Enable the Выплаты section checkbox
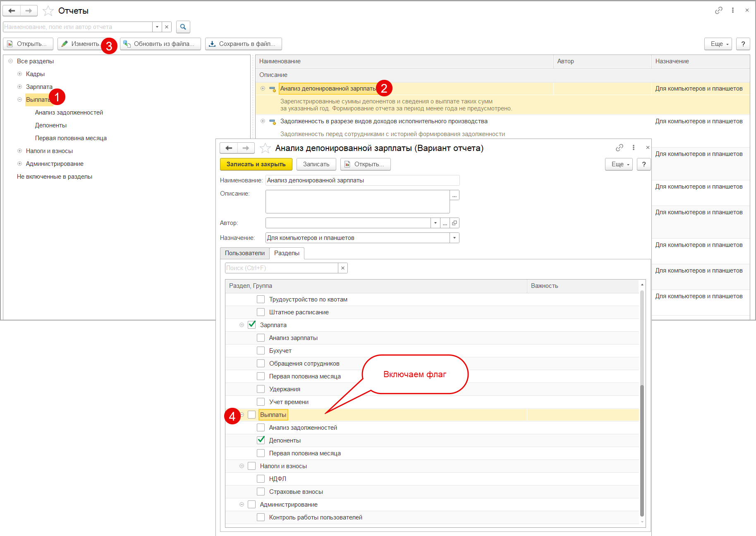Viewport: 756px width, 536px height. [x=251, y=415]
